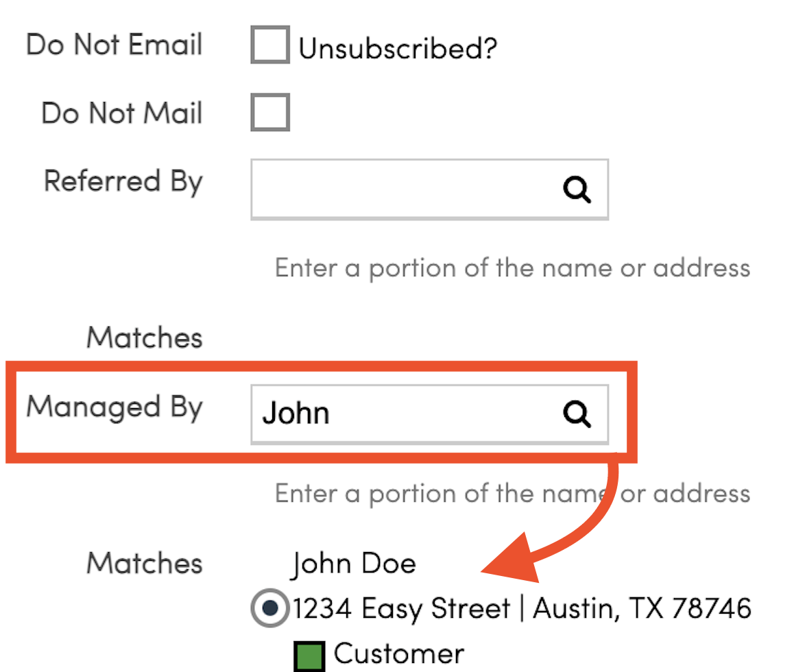Click the Do Not Email label
Screen dimensions: 794x672
(114, 44)
